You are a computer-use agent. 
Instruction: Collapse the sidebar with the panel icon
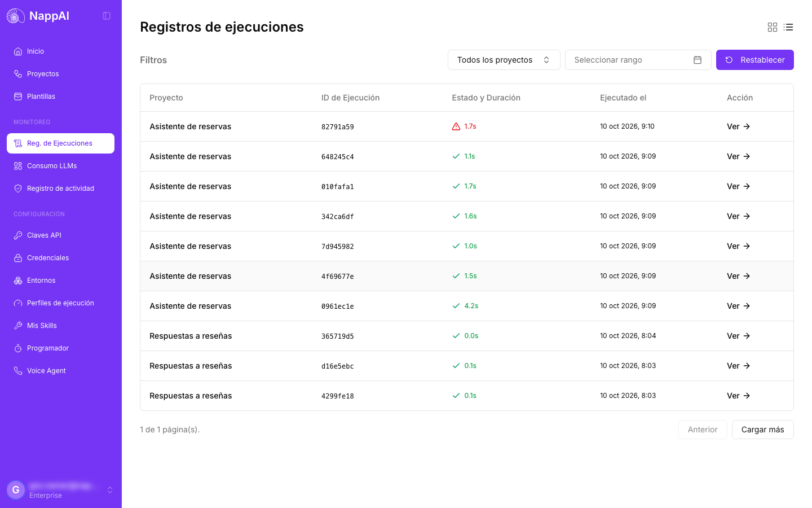(107, 16)
